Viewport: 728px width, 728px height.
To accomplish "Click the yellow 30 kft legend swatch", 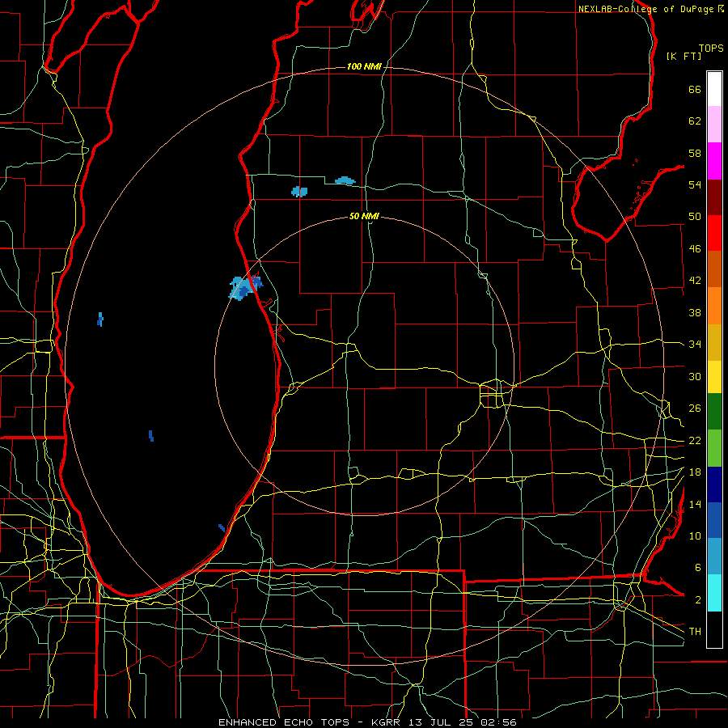I will click(x=714, y=377).
